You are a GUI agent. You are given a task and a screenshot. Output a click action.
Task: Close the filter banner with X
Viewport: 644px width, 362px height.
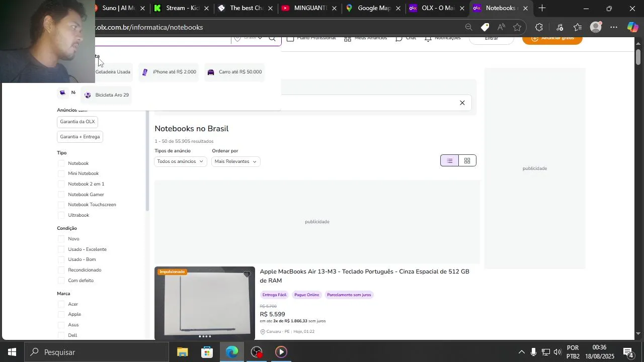click(x=462, y=103)
